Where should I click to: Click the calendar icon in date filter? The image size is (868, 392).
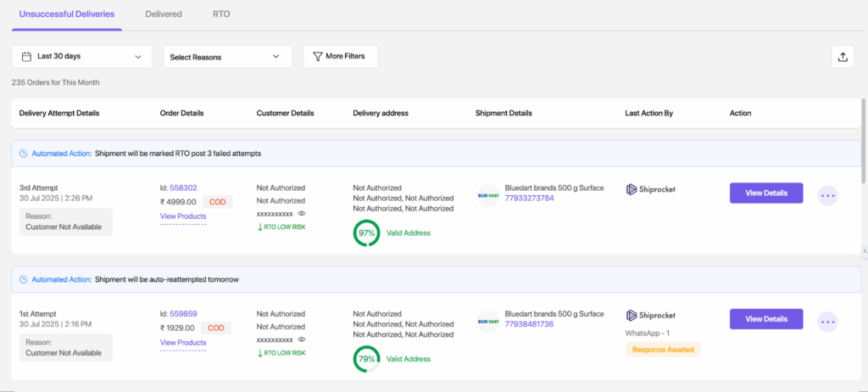(25, 57)
